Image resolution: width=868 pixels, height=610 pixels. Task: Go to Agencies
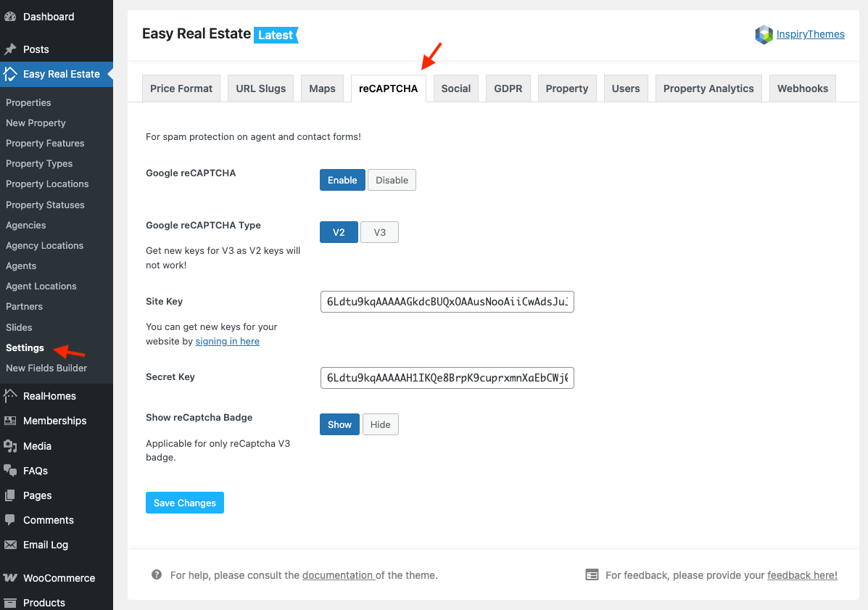click(26, 226)
